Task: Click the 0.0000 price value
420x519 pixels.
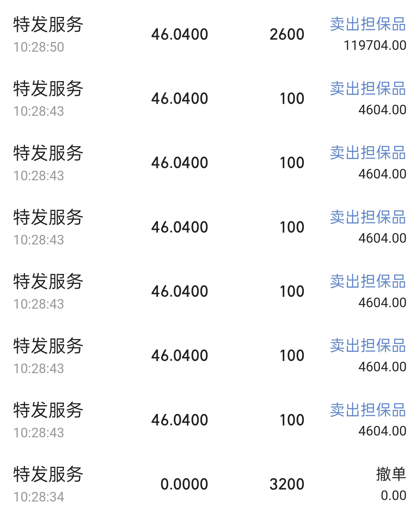Action: [x=184, y=484]
